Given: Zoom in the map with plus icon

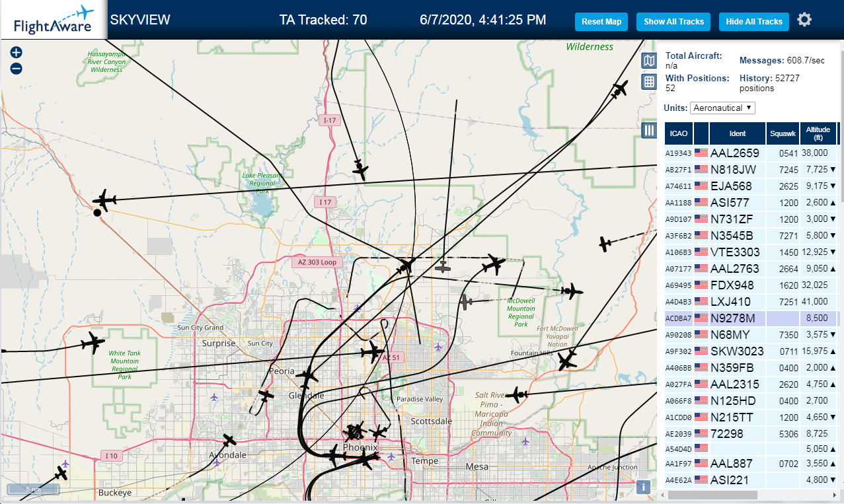Looking at the screenshot, I should [x=17, y=53].
